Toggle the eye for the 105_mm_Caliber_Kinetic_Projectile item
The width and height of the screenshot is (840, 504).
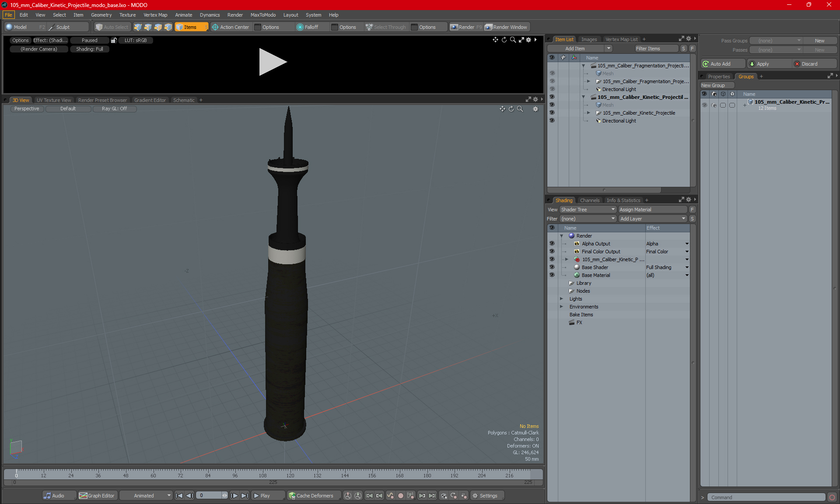pyautogui.click(x=552, y=113)
